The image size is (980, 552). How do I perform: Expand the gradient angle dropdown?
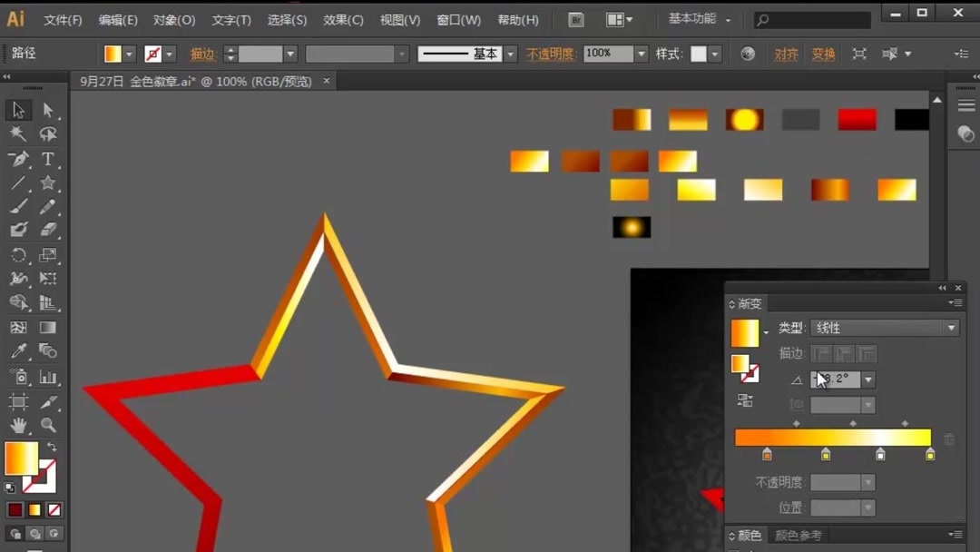[x=868, y=379]
